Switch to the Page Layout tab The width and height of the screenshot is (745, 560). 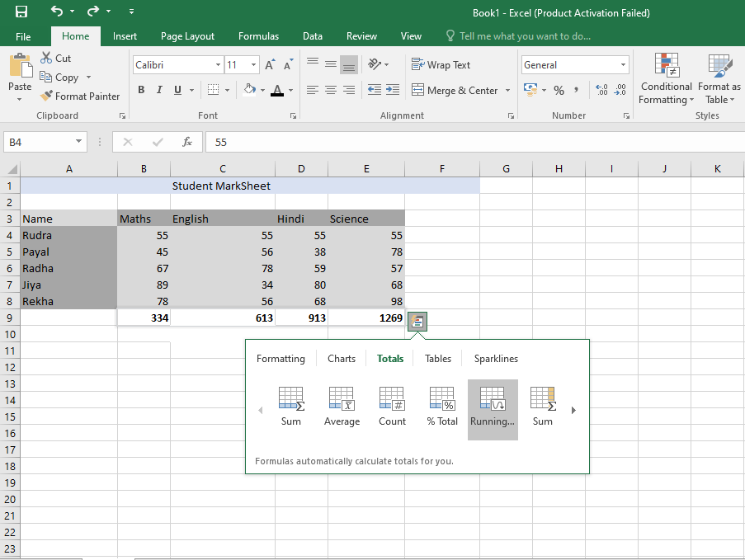187,36
